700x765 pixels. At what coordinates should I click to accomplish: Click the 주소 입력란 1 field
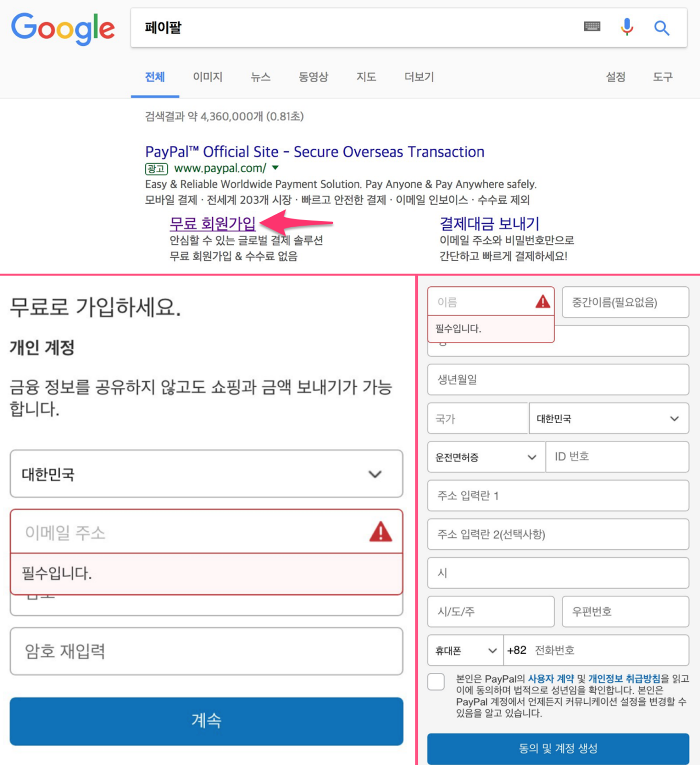558,496
